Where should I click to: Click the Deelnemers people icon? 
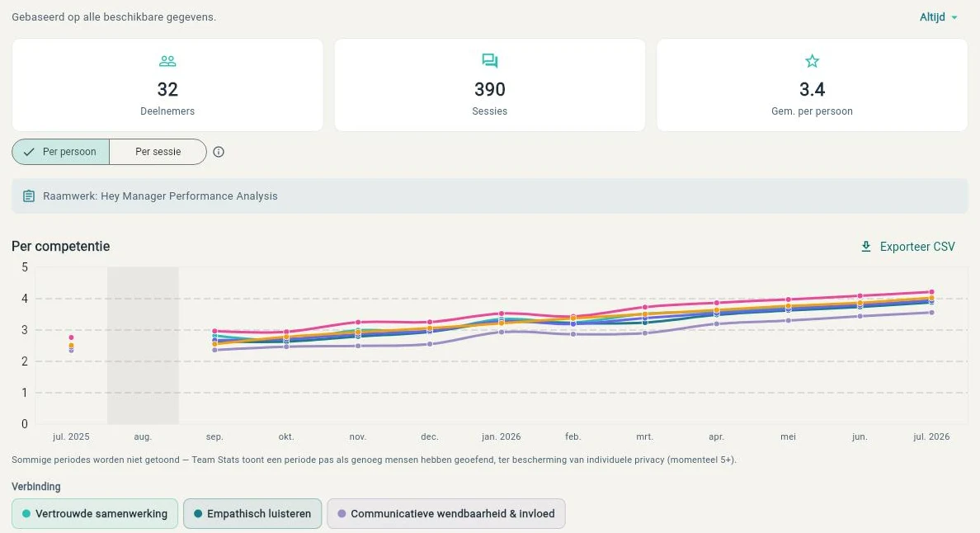click(167, 61)
